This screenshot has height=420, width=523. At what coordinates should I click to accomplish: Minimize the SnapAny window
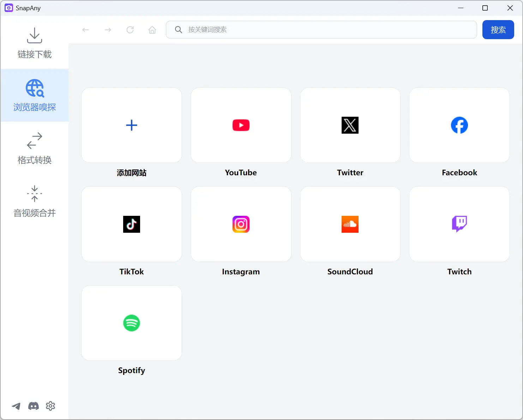(x=461, y=8)
